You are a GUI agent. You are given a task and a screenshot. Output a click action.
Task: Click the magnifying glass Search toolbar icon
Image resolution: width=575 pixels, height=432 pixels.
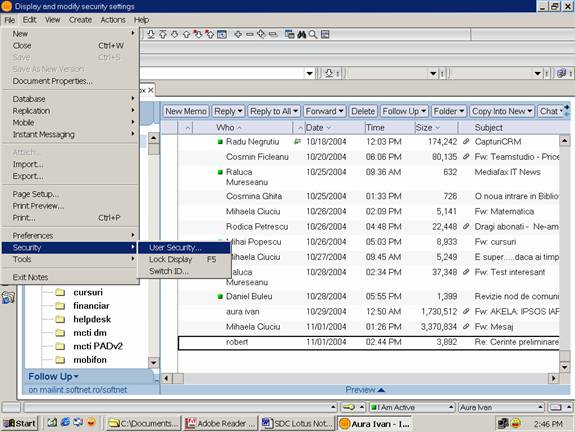[313, 34]
